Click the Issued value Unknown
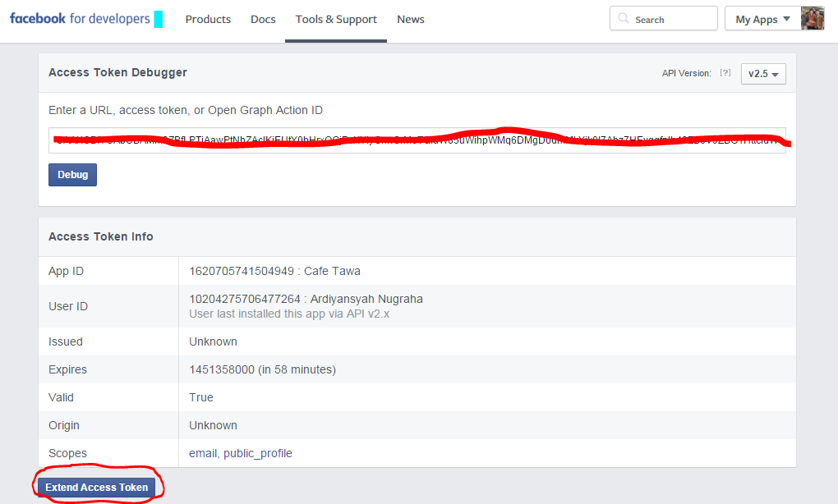The height and width of the screenshot is (504, 838). pos(214,341)
